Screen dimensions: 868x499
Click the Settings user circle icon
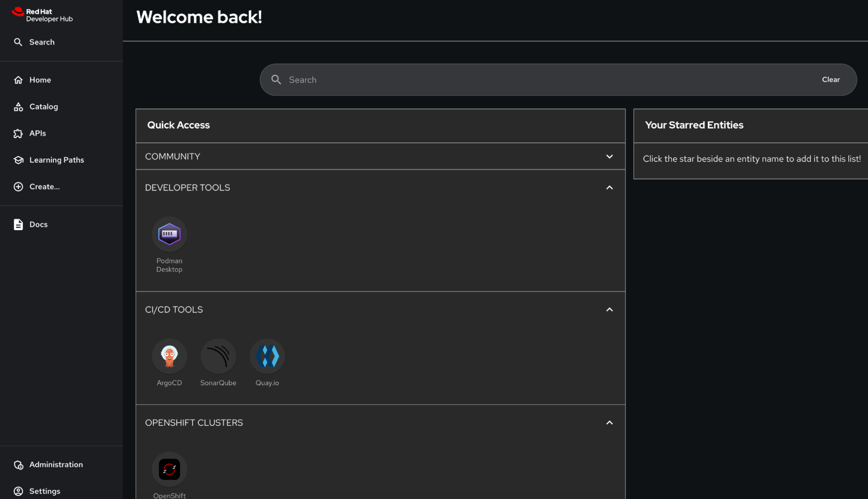pos(18,491)
